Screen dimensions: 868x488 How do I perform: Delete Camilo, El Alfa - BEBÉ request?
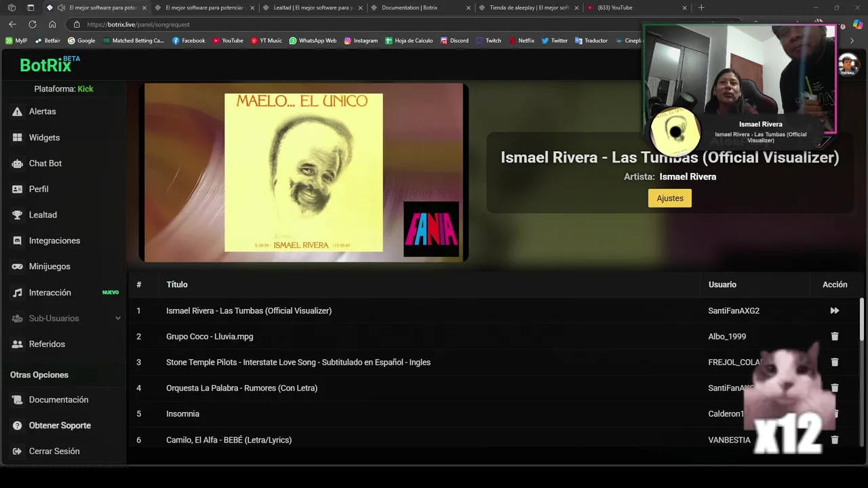(x=835, y=439)
